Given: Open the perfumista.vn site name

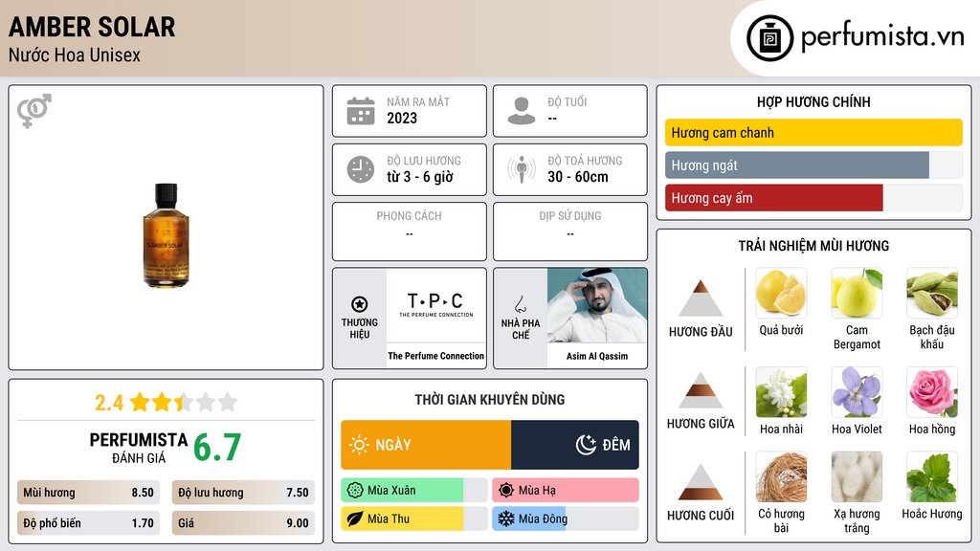Looking at the screenshot, I should [x=881, y=37].
